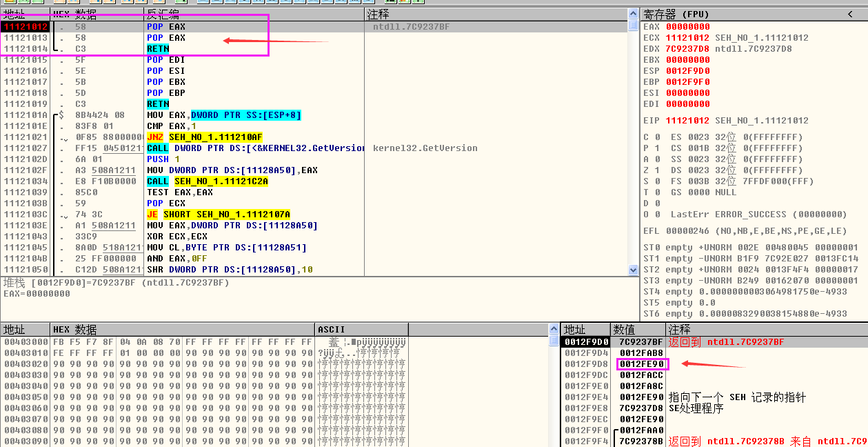The image size is (868, 447).
Task: Select the JE SHORT SEH_NO_1.1112107A instruction
Action: pyautogui.click(x=219, y=215)
